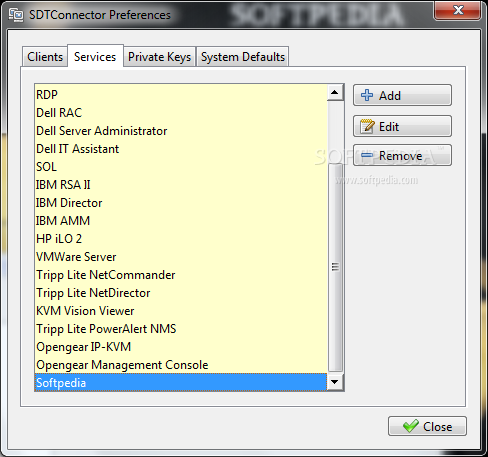The height and width of the screenshot is (457, 488).
Task: Select the VMWare Server row
Action: point(181,257)
